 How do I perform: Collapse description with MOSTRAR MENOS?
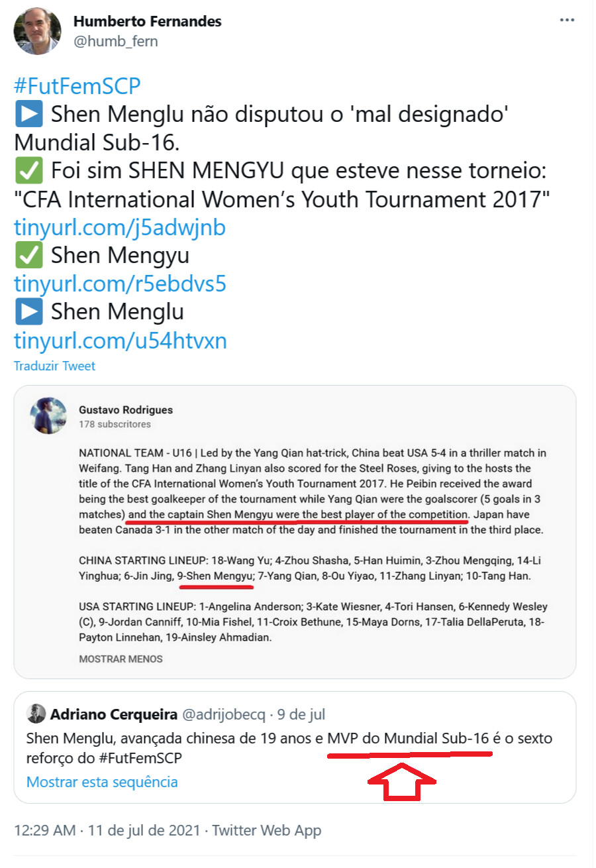121,659
